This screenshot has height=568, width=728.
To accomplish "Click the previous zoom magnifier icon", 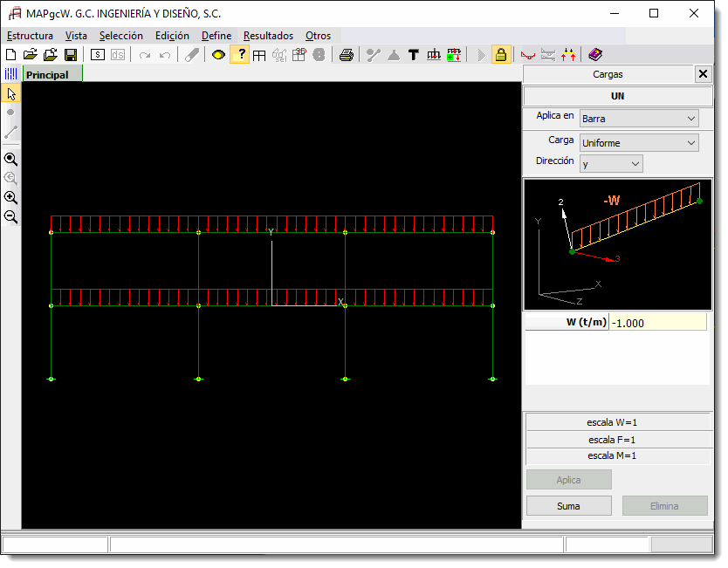I will tap(10, 178).
